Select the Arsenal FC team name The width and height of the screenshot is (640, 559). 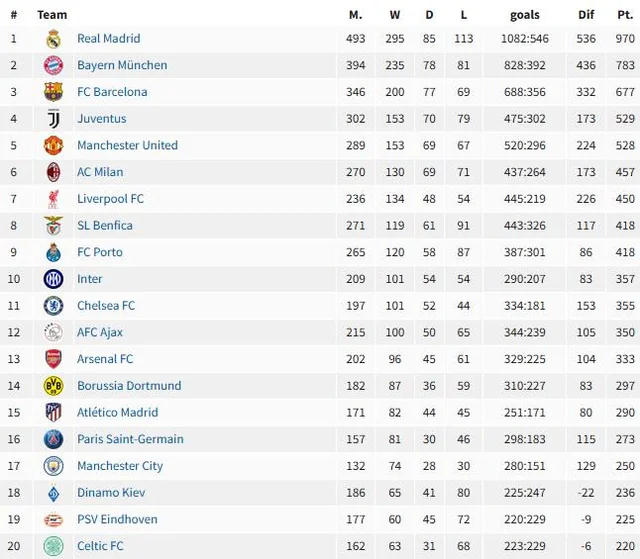[x=104, y=359]
